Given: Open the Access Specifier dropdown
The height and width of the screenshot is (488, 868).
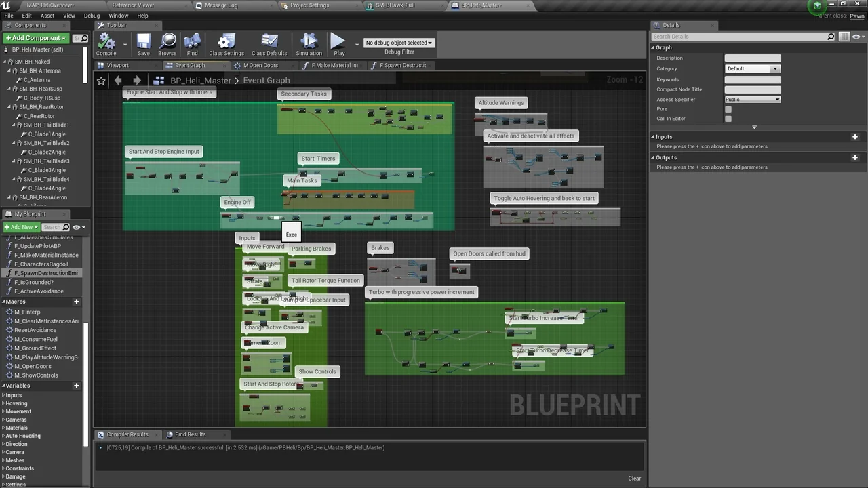Looking at the screenshot, I should [x=752, y=100].
